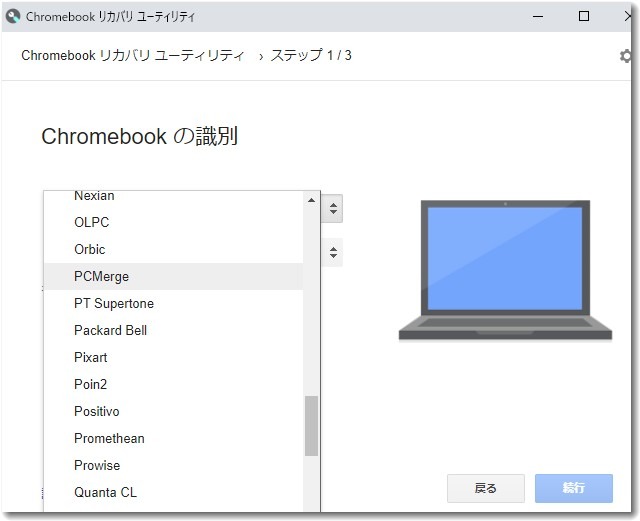Image resolution: width=640 pixels, height=521 pixels.
Task: Choose Packard Bell from the list
Action: click(173, 330)
